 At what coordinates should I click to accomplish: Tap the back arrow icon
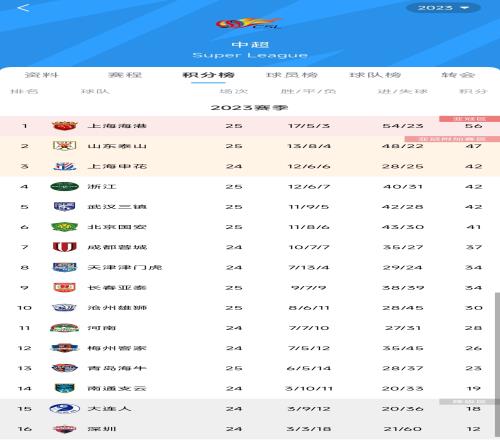click(x=23, y=8)
